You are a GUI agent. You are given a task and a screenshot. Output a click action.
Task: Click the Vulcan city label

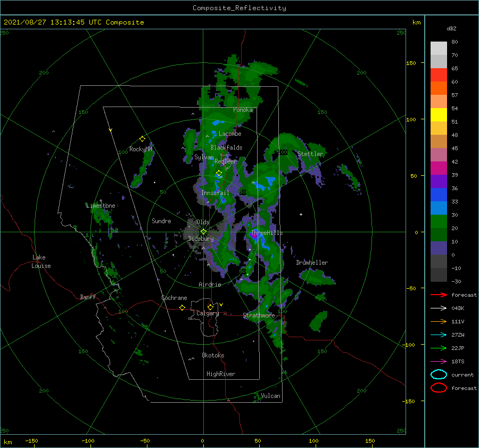[270, 395]
